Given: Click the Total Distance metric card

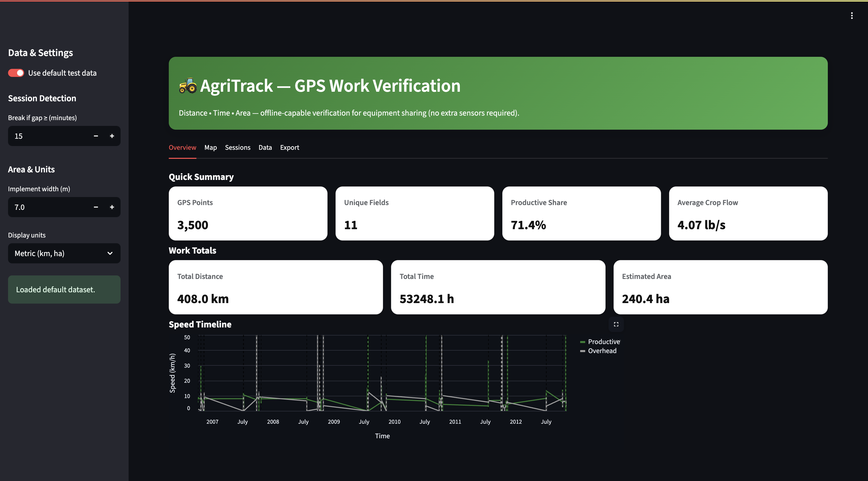Looking at the screenshot, I should [x=276, y=287].
